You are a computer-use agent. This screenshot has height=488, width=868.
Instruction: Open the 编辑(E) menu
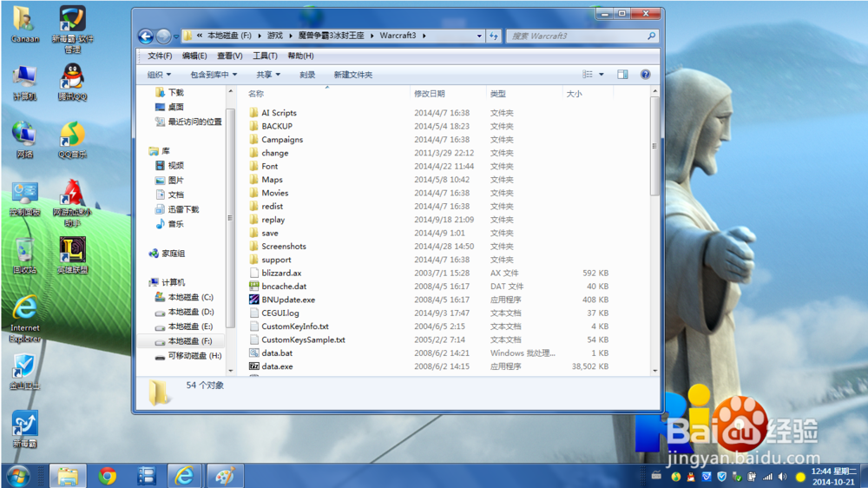[x=194, y=56]
